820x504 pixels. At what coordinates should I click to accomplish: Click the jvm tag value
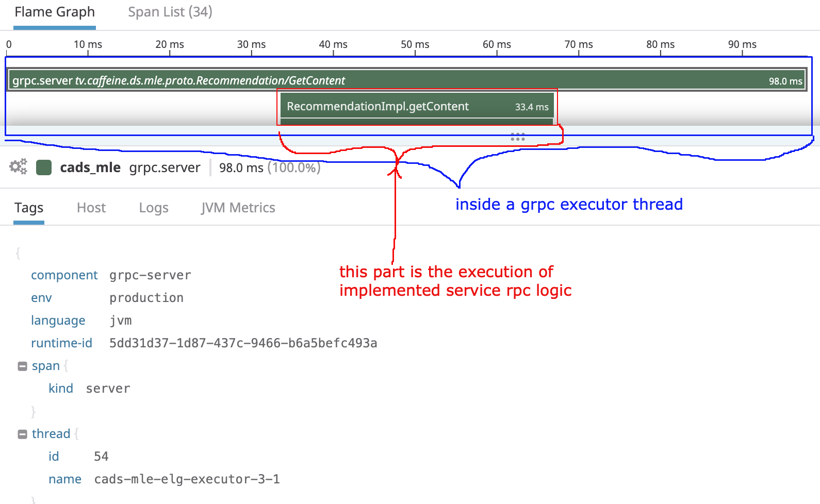[121, 321]
